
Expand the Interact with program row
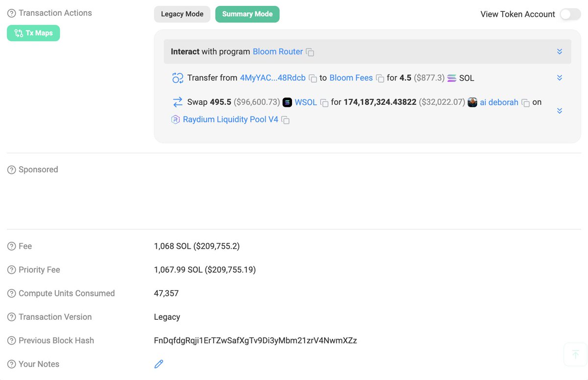[x=560, y=51]
